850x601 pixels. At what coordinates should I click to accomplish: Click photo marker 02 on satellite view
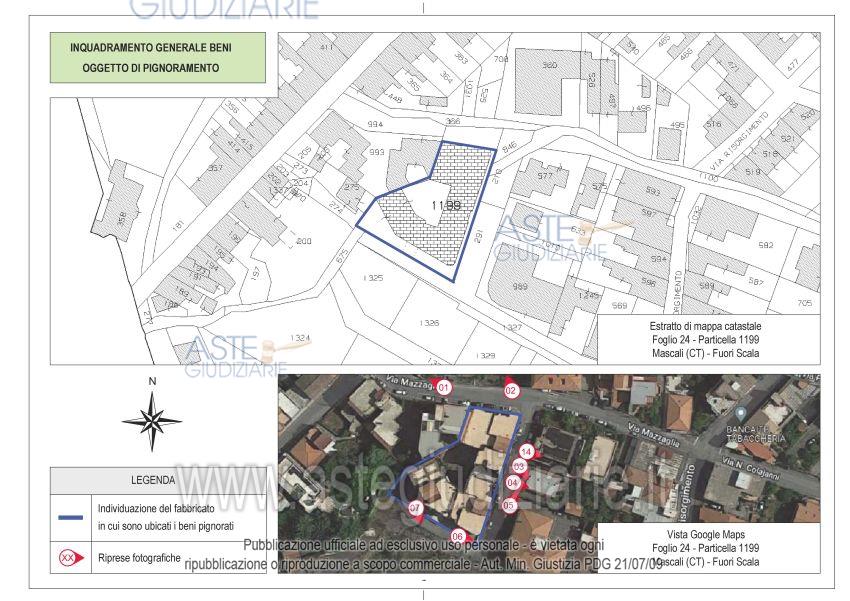511,390
